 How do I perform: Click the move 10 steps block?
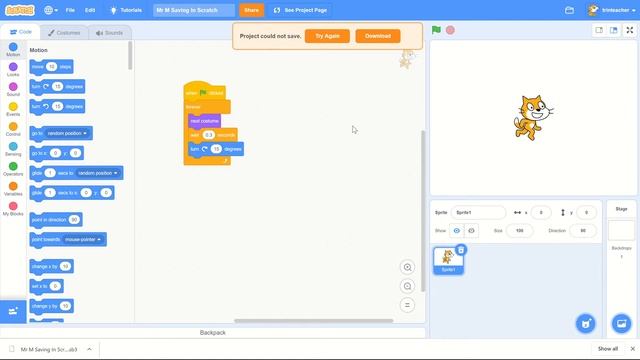pyautogui.click(x=51, y=67)
